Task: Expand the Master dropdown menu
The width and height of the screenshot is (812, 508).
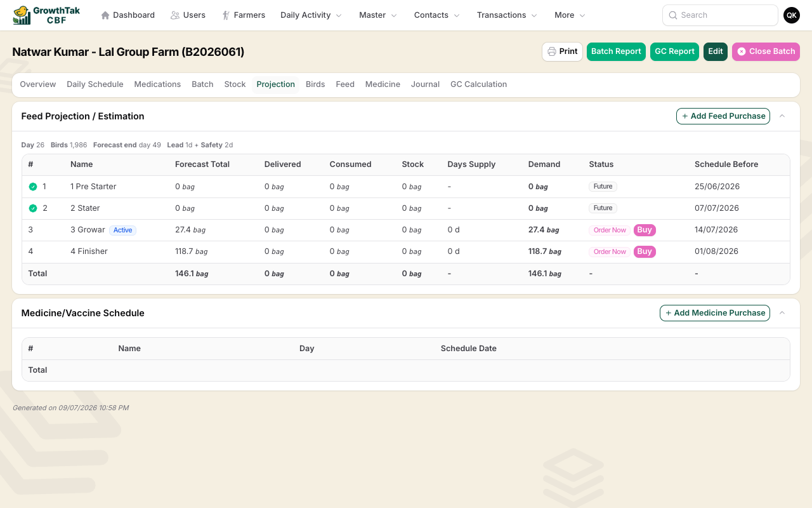Action: point(378,15)
